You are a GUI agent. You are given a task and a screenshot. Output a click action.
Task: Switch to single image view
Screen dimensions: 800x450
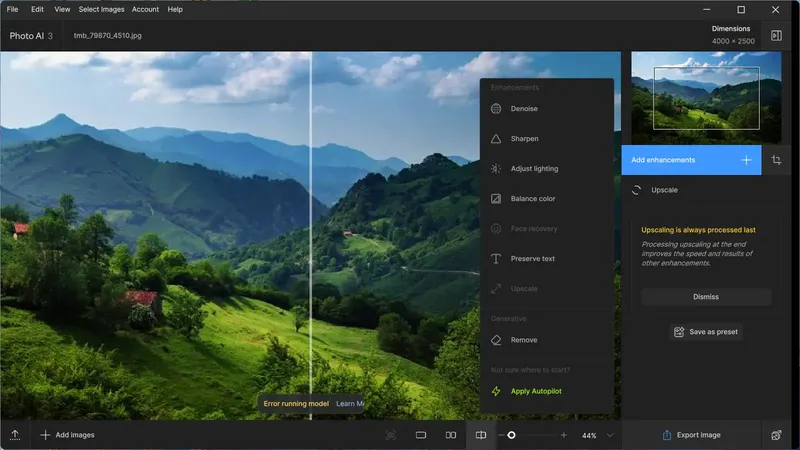pos(420,435)
